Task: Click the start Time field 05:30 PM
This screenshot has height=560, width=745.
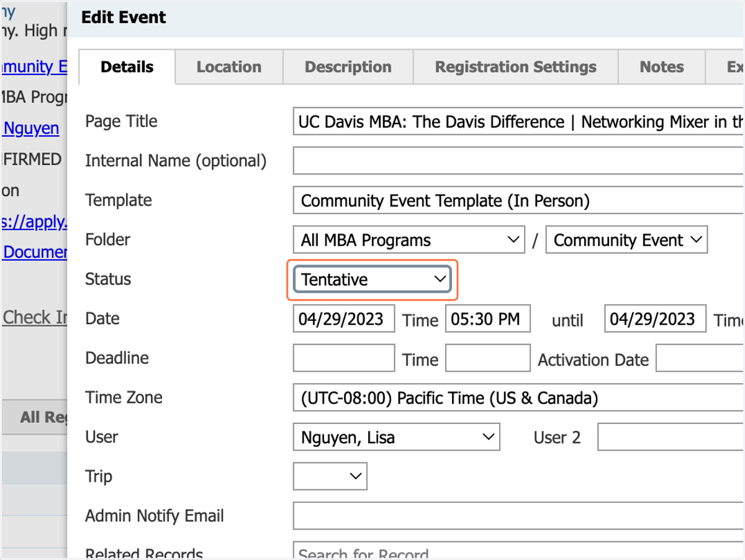Action: pos(488,319)
